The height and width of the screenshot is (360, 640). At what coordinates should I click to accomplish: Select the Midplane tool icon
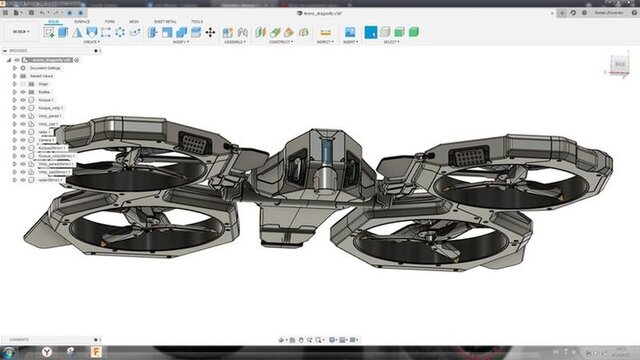[x=303, y=32]
